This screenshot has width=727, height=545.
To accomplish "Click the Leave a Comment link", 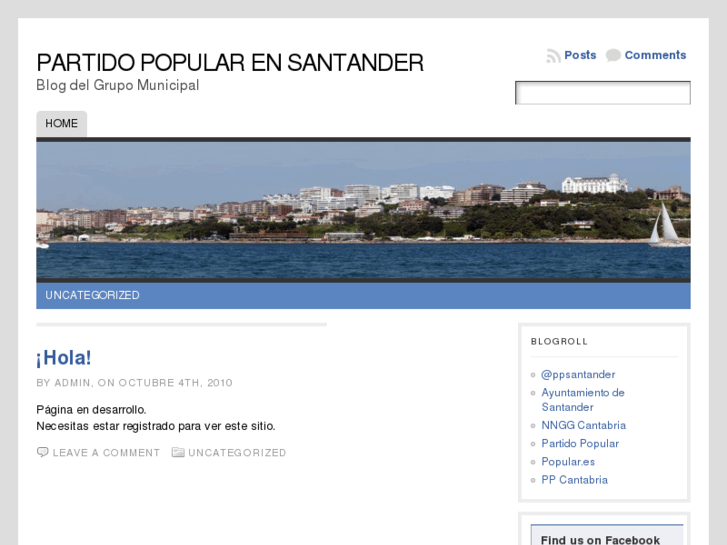I will [106, 453].
